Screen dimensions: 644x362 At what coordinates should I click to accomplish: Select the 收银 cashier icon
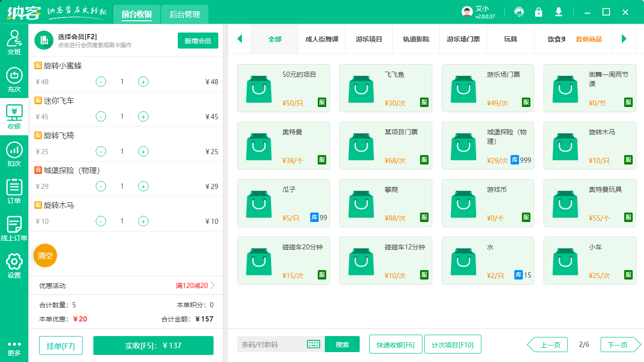pos(14,115)
